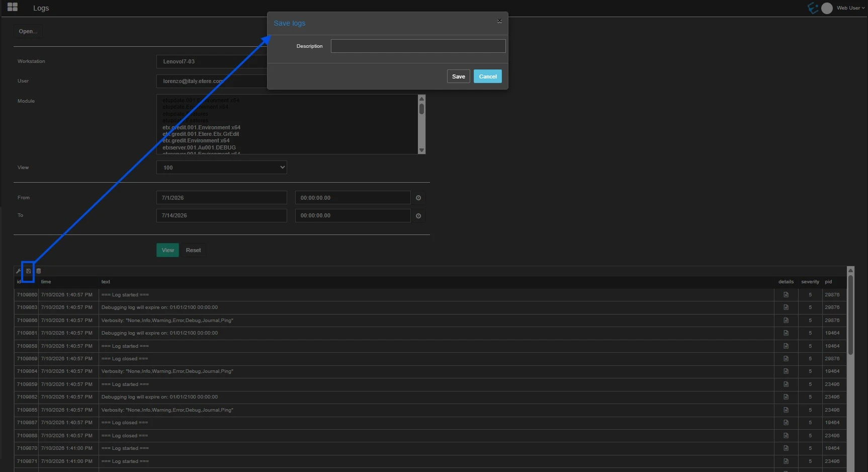Viewport: 868px width, 472px height.
Task: Open details icon for log row 7109865
Action: tap(786, 410)
